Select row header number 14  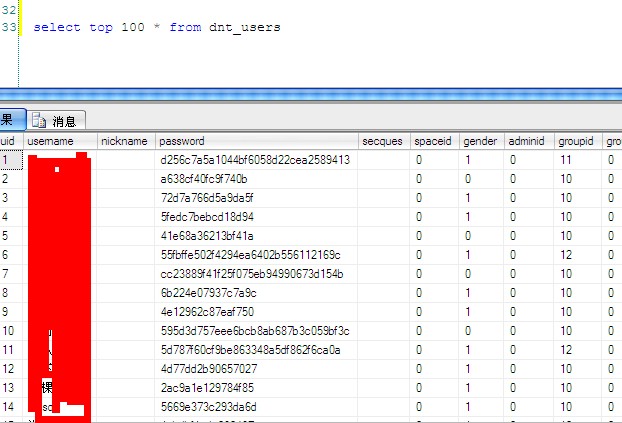tap(11, 407)
